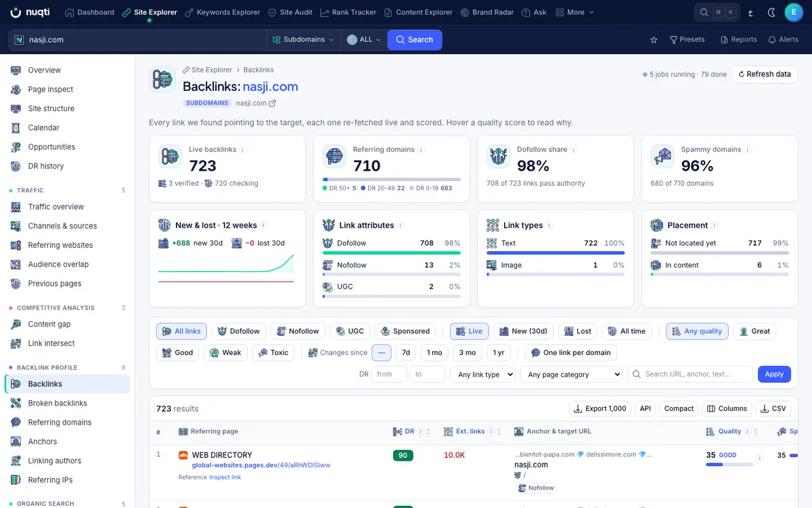Click the Apply filters button

774,375
